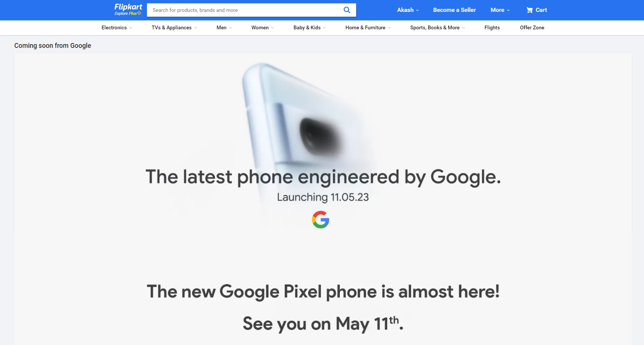Click the Cart button
This screenshot has height=345, width=644.
[x=536, y=10]
